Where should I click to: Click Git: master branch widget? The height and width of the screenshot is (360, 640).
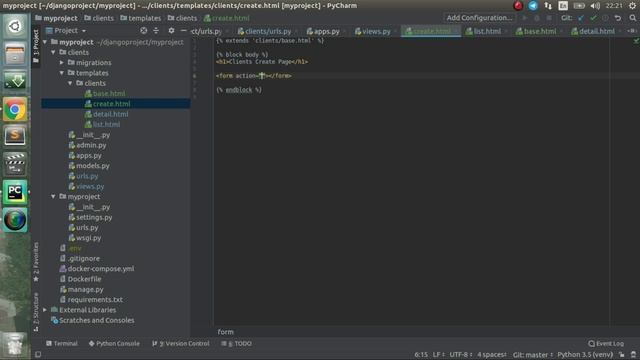533,355
